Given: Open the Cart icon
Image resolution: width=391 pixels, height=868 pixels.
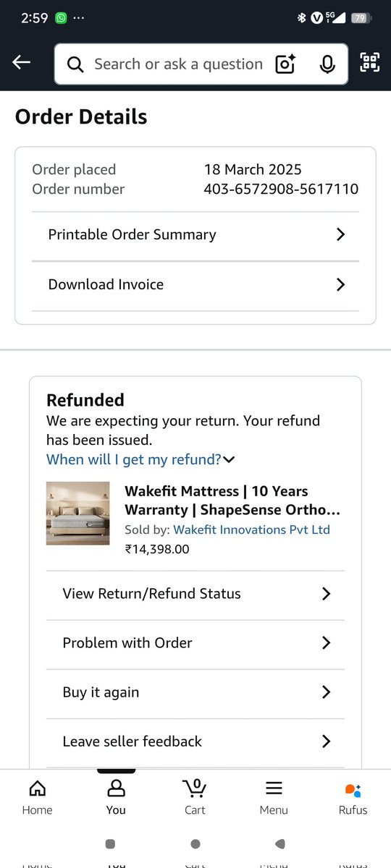Looking at the screenshot, I should [195, 798].
